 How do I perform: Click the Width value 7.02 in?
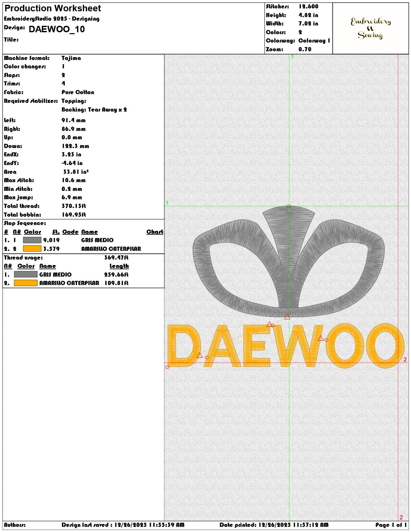point(308,24)
